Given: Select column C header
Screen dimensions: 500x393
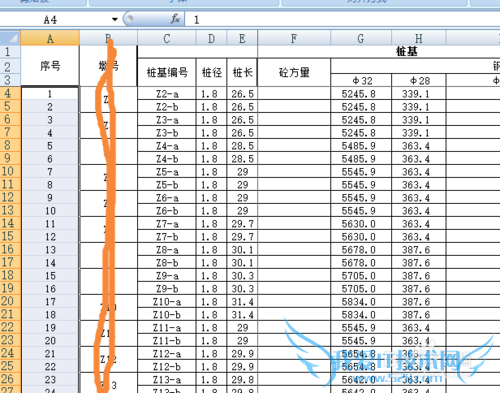Looking at the screenshot, I should (167, 38).
